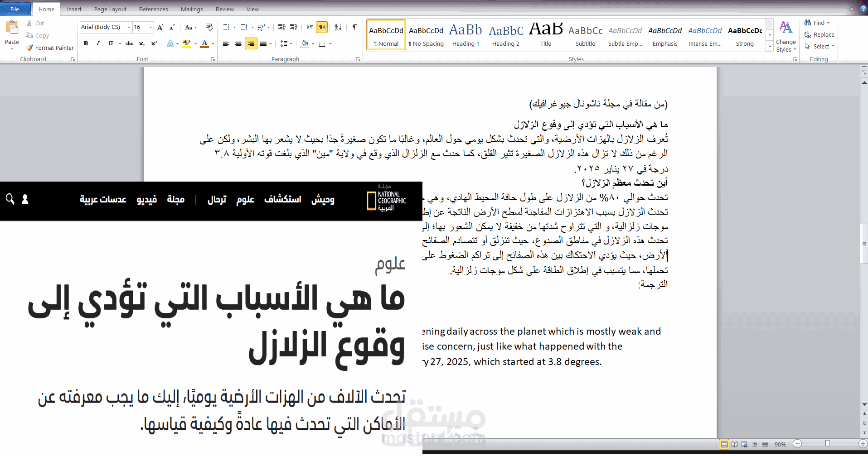
Task: Toggle Italic formatting
Action: pyautogui.click(x=98, y=43)
